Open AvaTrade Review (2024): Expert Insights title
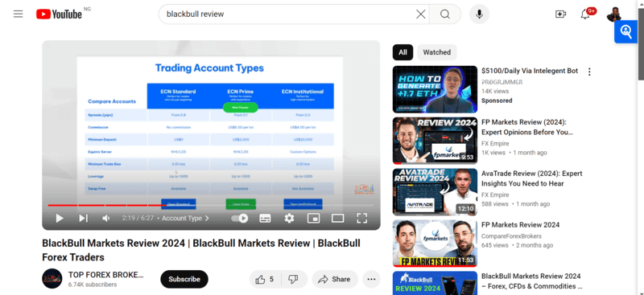 [x=532, y=178]
